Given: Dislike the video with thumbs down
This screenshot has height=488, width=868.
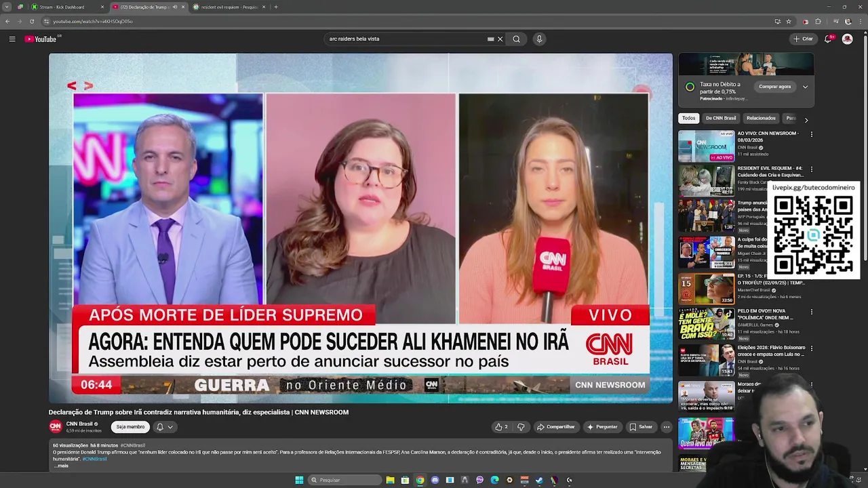Looking at the screenshot, I should 521,427.
